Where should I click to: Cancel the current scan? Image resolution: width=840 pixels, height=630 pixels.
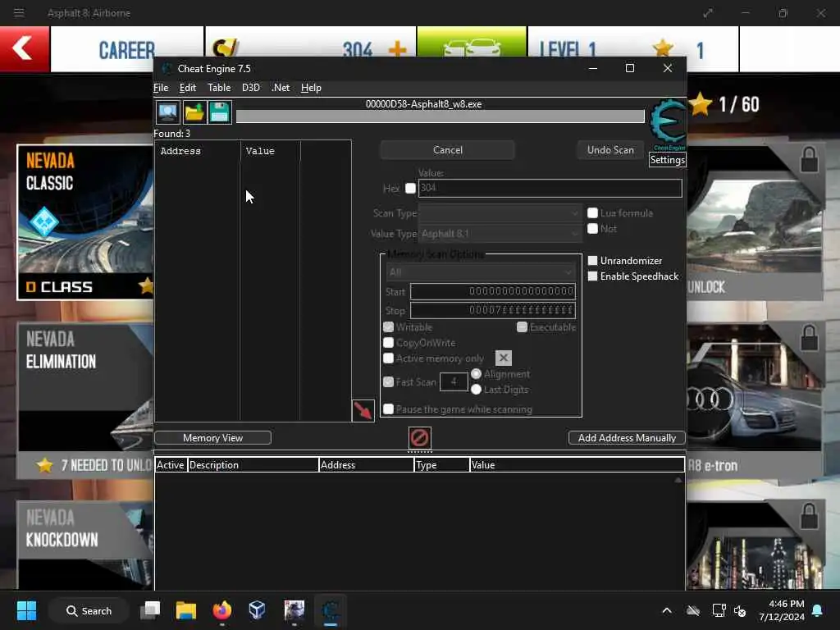point(447,150)
